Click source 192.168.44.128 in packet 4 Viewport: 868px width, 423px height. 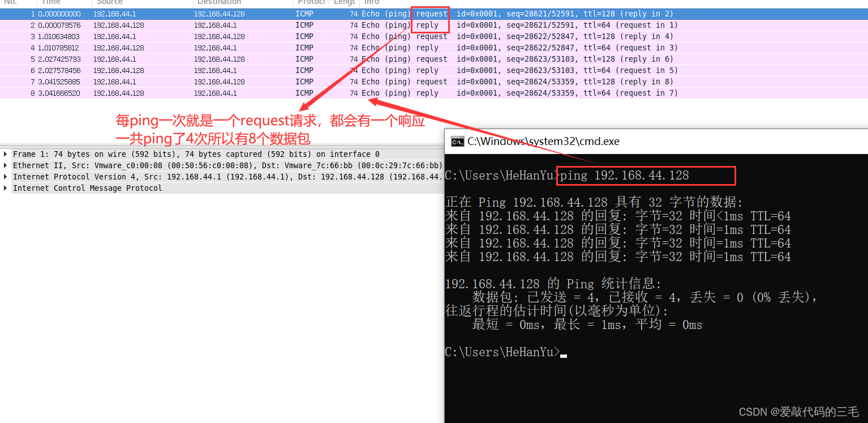119,48
